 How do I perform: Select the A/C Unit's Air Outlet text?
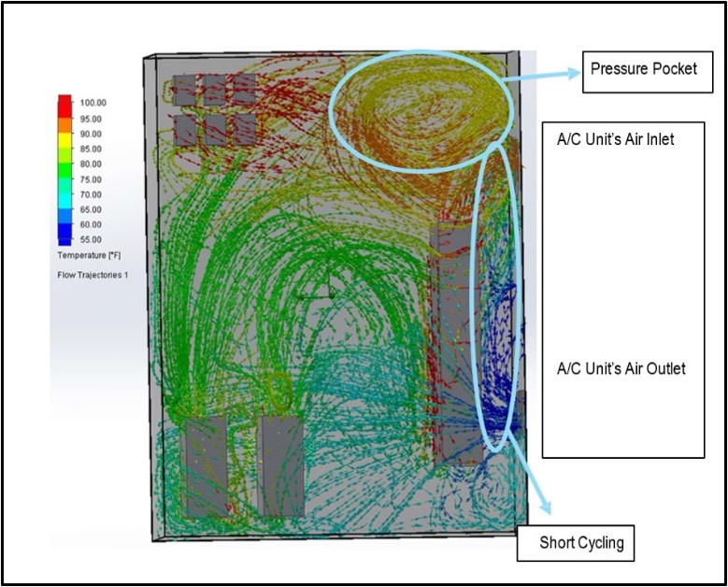tap(621, 368)
